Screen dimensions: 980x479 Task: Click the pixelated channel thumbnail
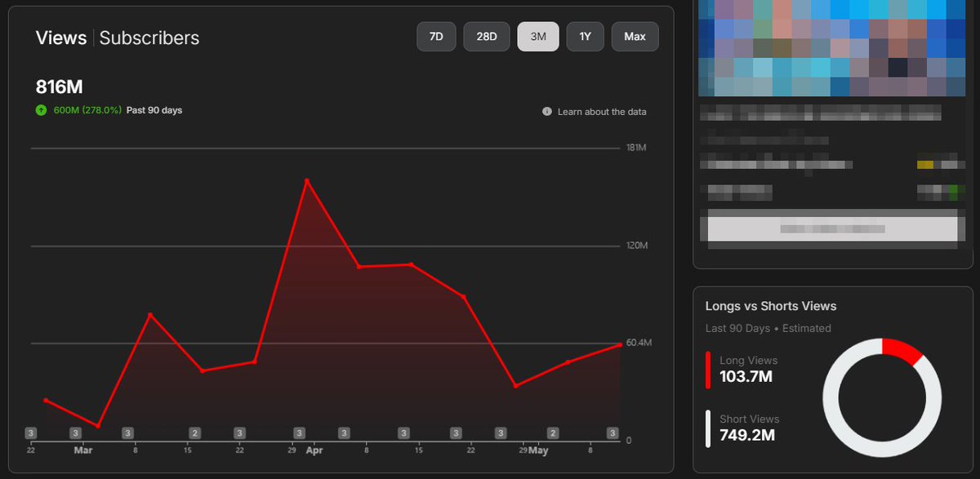point(833,49)
